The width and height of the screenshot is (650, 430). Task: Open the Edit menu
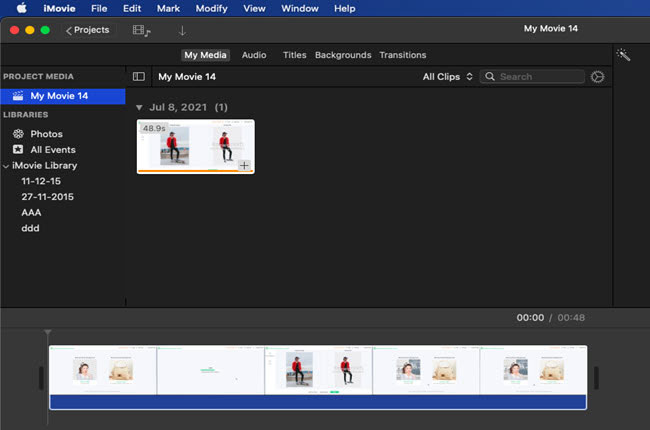(x=132, y=8)
